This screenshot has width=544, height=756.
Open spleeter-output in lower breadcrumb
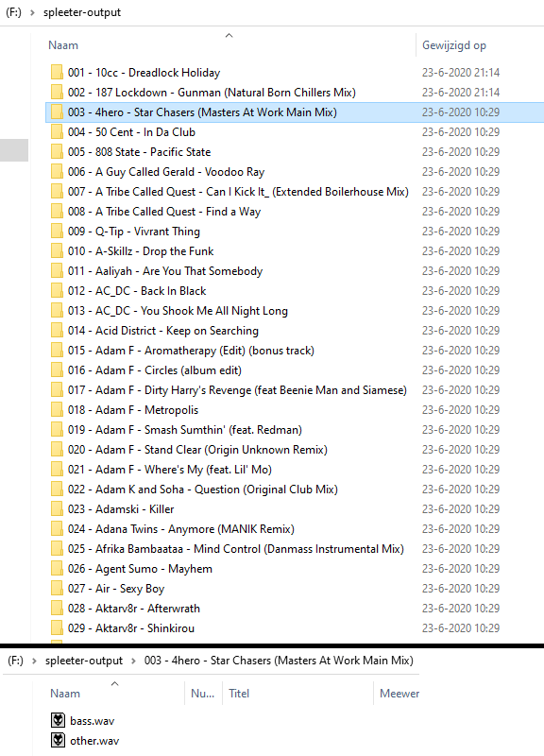point(84,661)
